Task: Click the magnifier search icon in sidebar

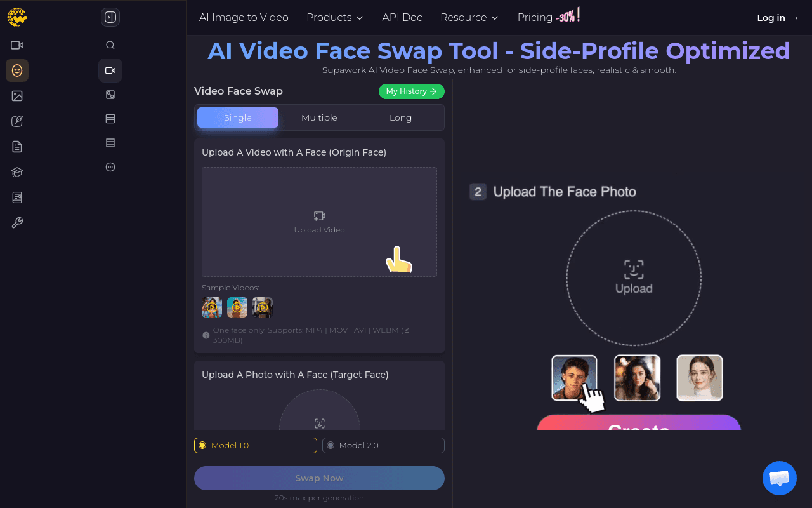Action: (x=110, y=45)
